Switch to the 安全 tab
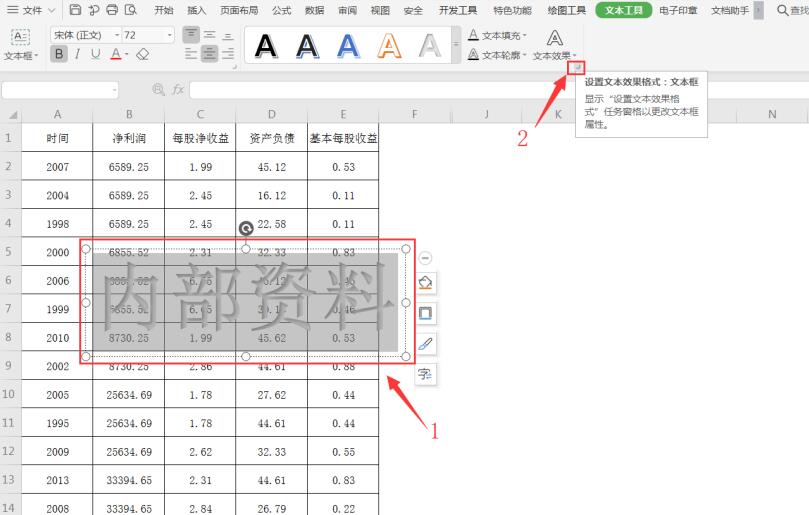Screen dimensions: 809x515 tap(413, 10)
